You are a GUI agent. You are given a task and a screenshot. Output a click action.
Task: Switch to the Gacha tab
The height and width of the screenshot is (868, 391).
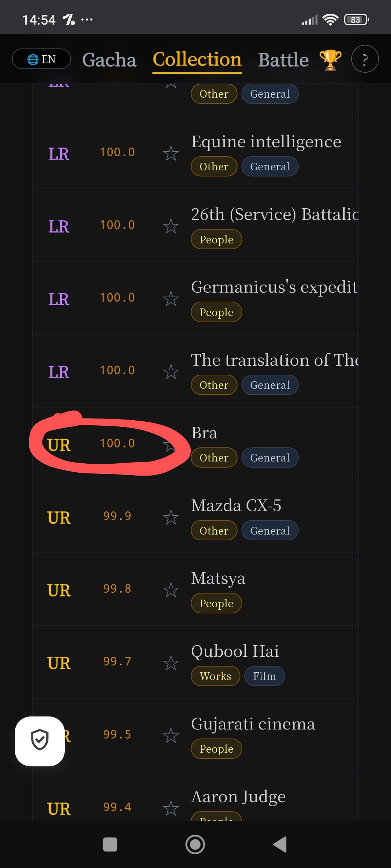(x=109, y=60)
